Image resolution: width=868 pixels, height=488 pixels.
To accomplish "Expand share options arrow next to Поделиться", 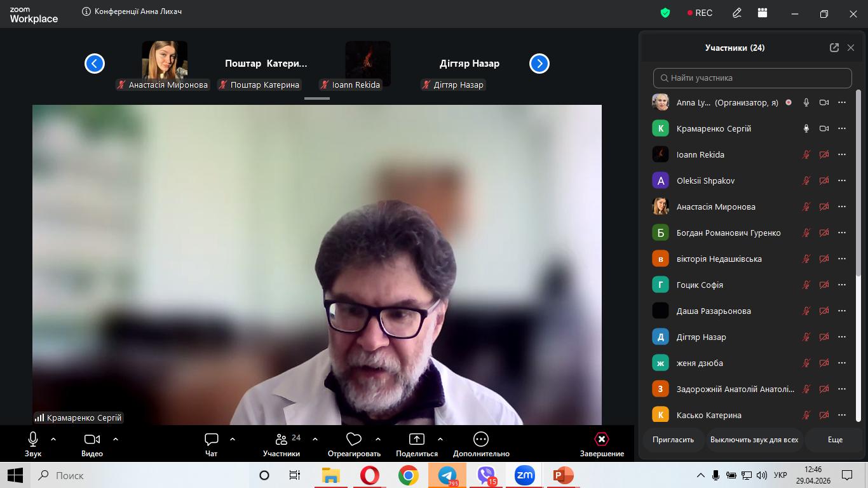I will [440, 439].
